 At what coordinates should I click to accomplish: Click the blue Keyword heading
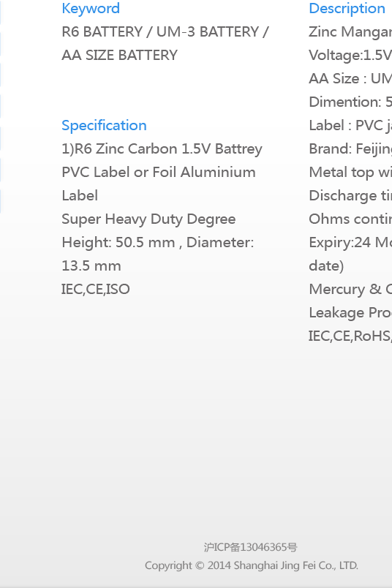tap(91, 9)
